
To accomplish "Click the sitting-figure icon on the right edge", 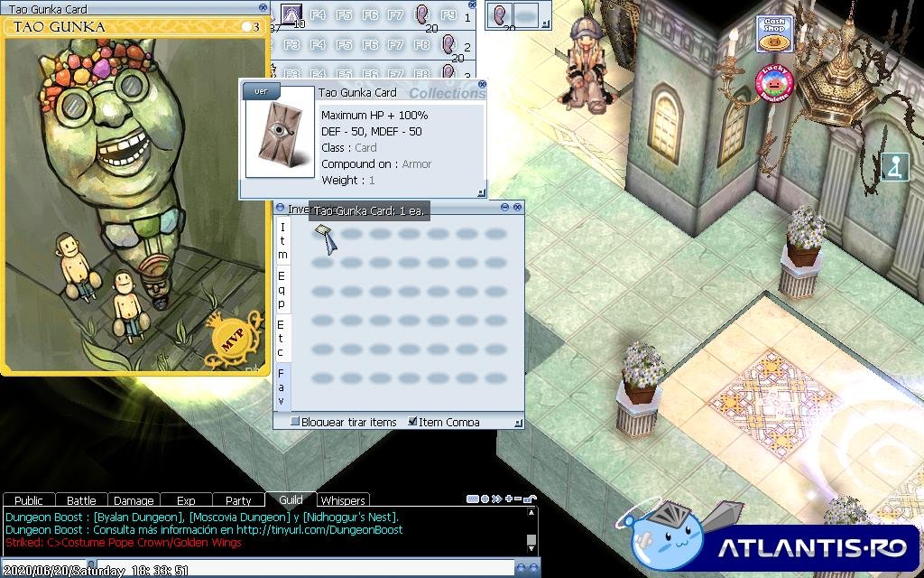I will (x=894, y=166).
